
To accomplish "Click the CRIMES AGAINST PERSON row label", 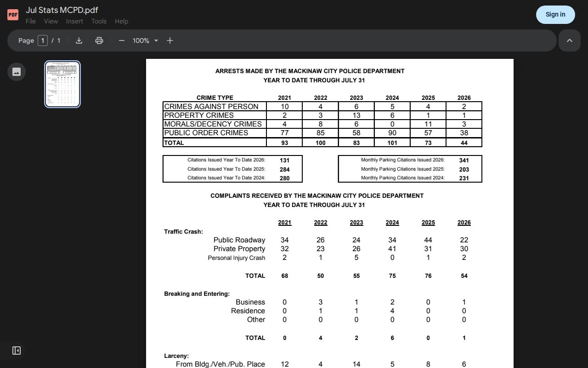I will [211, 107].
